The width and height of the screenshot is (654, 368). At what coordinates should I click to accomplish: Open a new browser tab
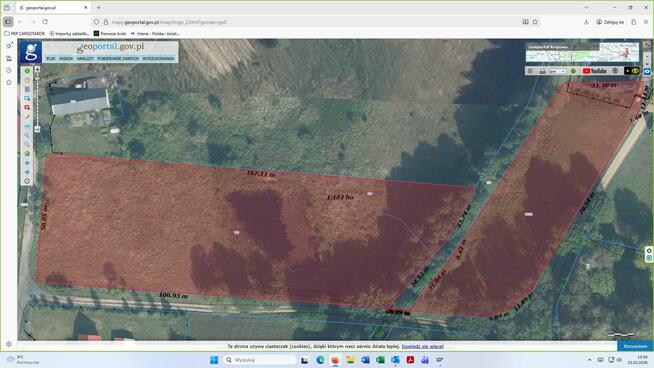click(x=98, y=8)
